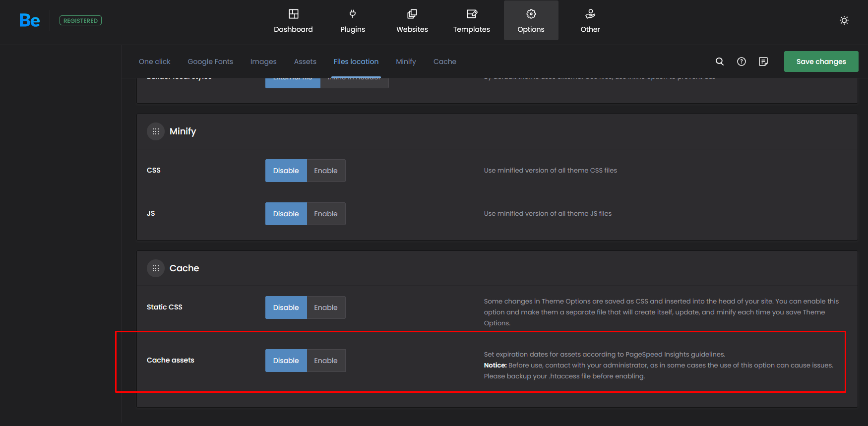Toggle light/dark mode sun icon
The width and height of the screenshot is (868, 426).
[844, 20]
